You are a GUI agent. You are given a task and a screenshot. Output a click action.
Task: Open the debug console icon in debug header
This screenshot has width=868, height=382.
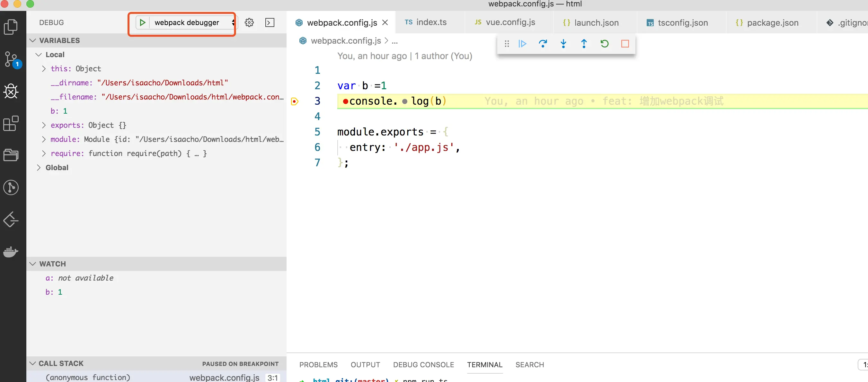pyautogui.click(x=270, y=22)
